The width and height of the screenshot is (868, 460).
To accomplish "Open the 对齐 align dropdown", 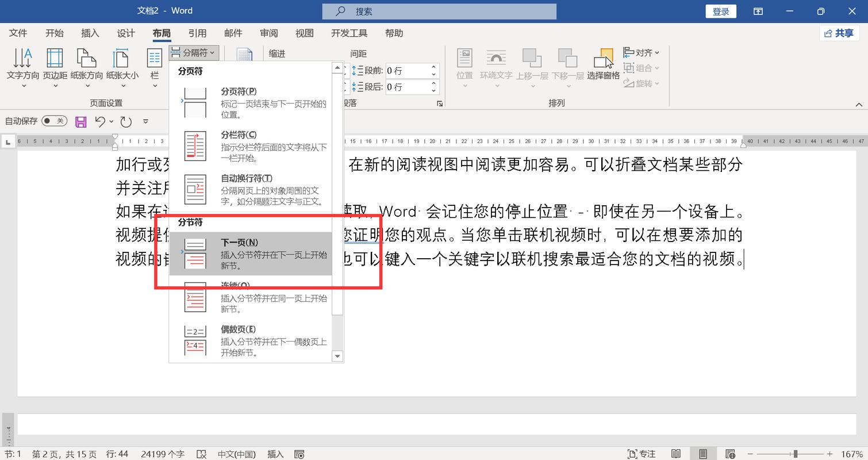I will click(642, 53).
